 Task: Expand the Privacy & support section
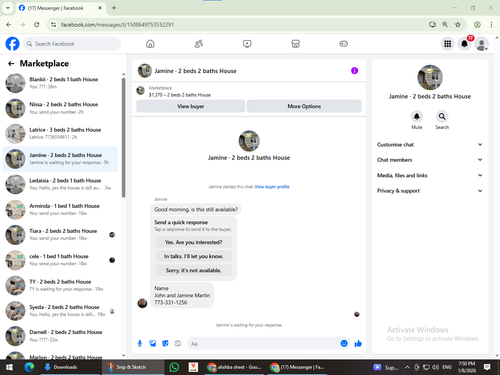point(430,191)
